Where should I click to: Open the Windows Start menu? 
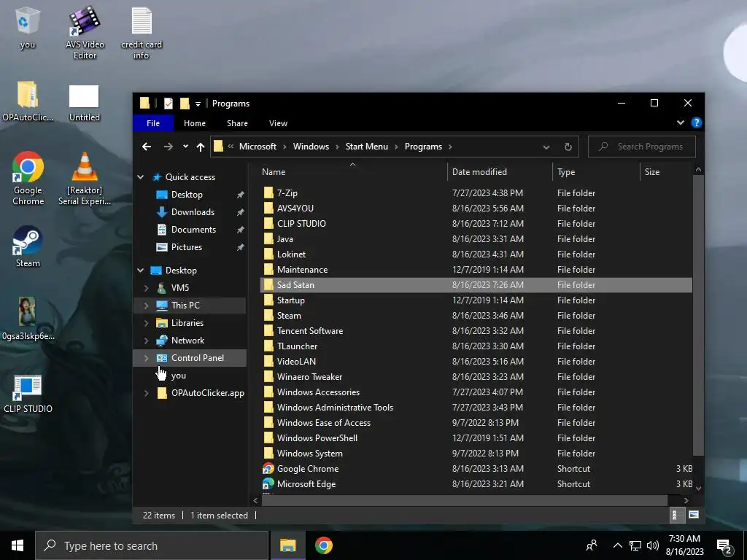(18, 545)
